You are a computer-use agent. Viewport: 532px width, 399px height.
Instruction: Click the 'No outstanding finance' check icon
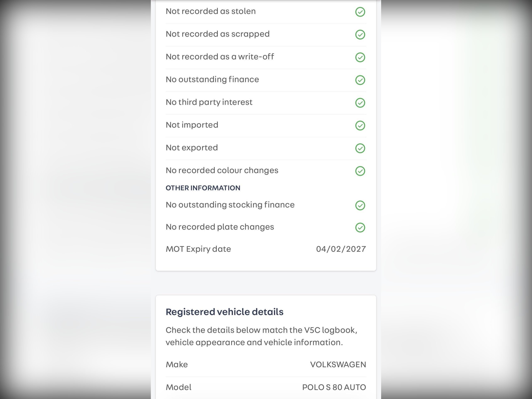[360, 80]
